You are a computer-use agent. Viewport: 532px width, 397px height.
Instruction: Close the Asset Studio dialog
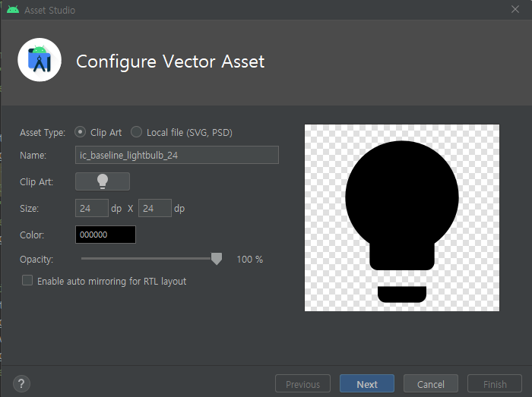(x=515, y=9)
